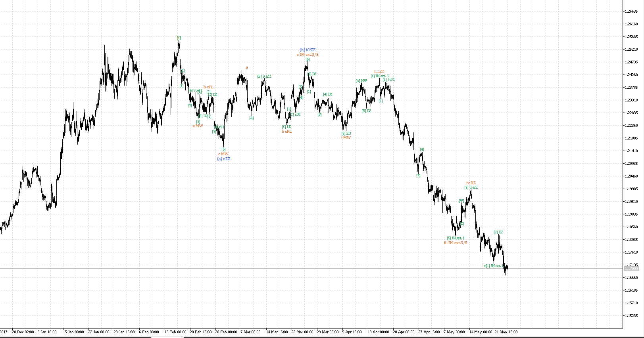Select the 1.20460 price level
Screen dimensions: 644x338
click(631, 176)
